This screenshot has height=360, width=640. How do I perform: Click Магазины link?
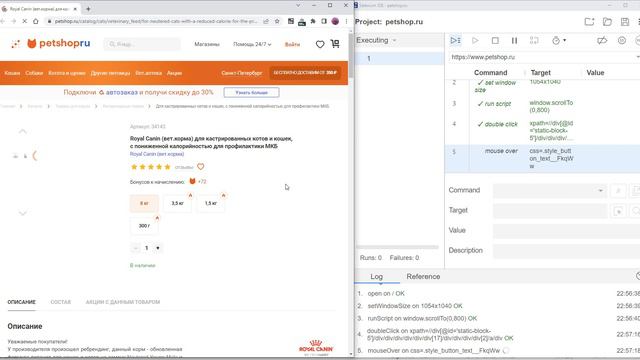[207, 44]
